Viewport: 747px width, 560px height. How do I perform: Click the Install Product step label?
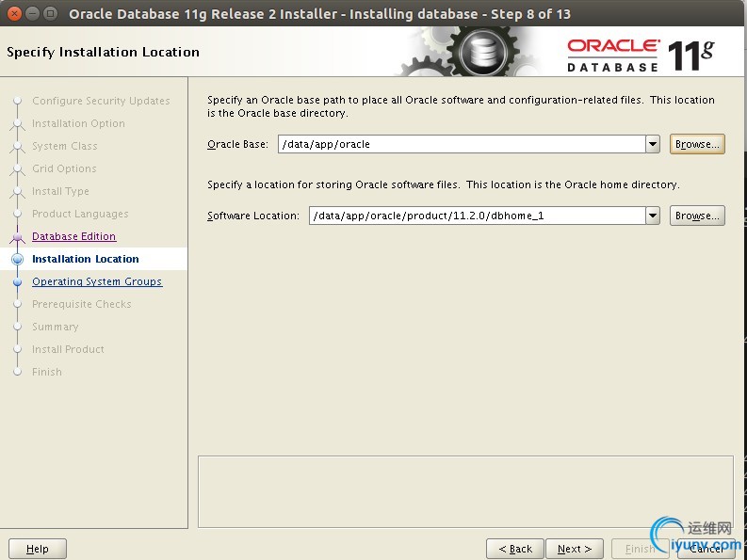(68, 349)
